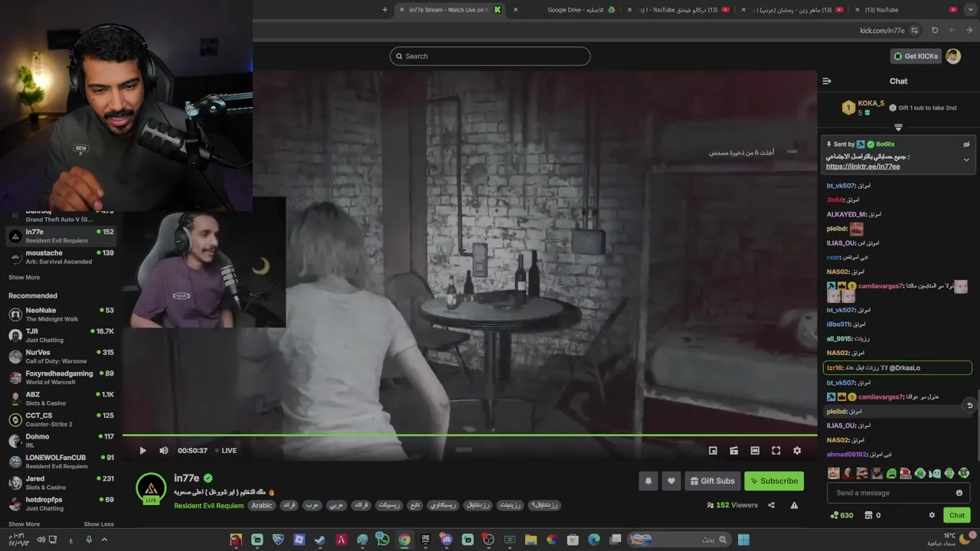Viewport: 980px width, 551px height.
Task: Open the linktr.ee/in77ee link
Action: tap(863, 166)
